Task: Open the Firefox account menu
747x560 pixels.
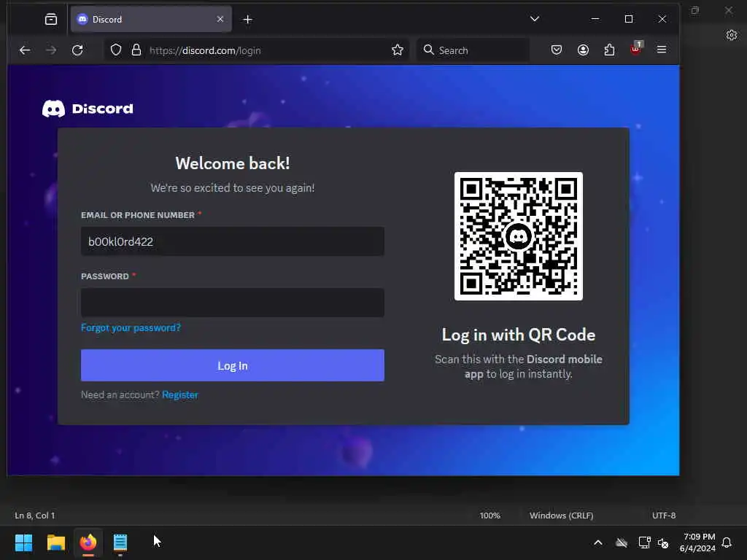Action: click(x=583, y=50)
